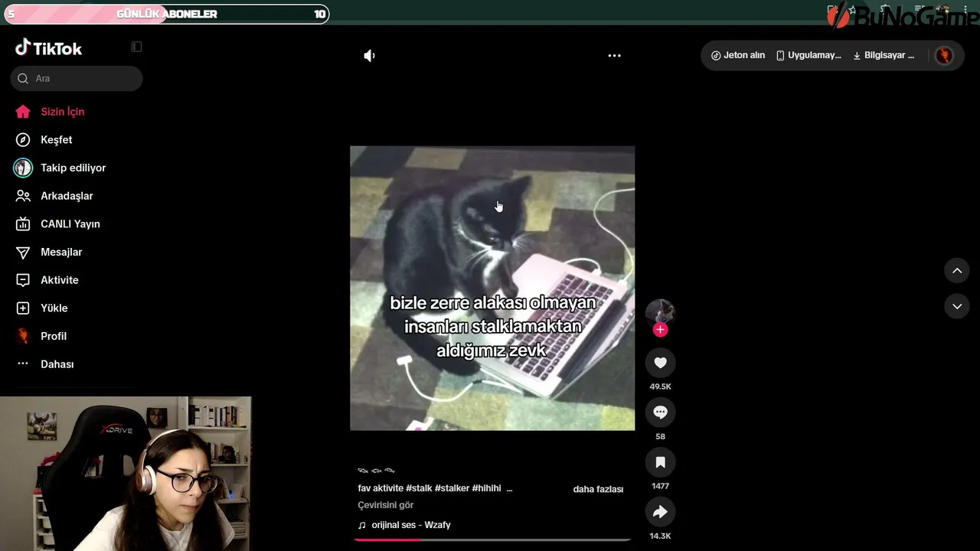The height and width of the screenshot is (551, 980).
Task: Open video options three-dot menu
Action: (614, 56)
